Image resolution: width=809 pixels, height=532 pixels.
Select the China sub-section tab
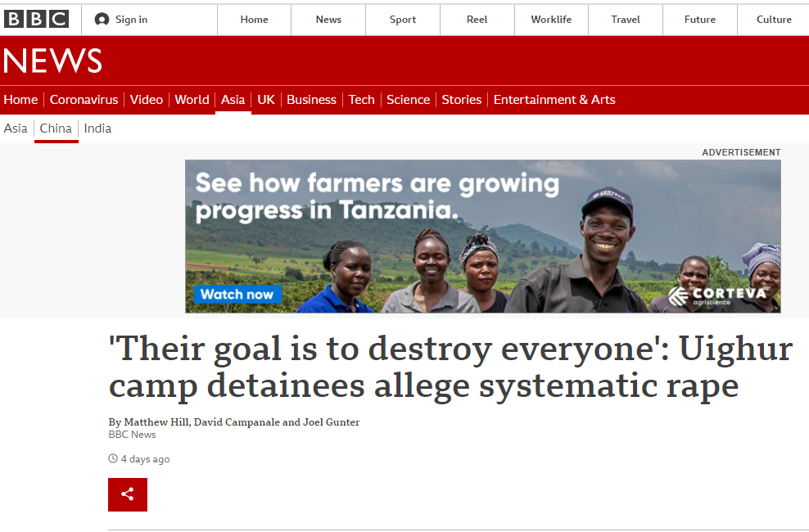click(56, 128)
